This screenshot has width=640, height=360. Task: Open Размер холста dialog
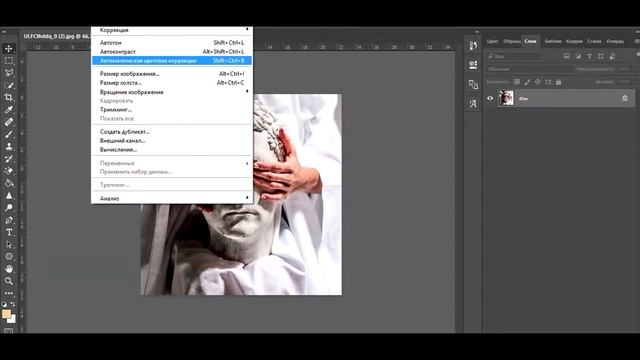tap(172, 83)
